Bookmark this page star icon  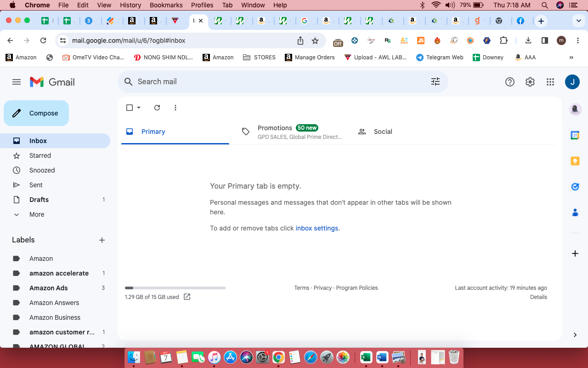(315, 40)
